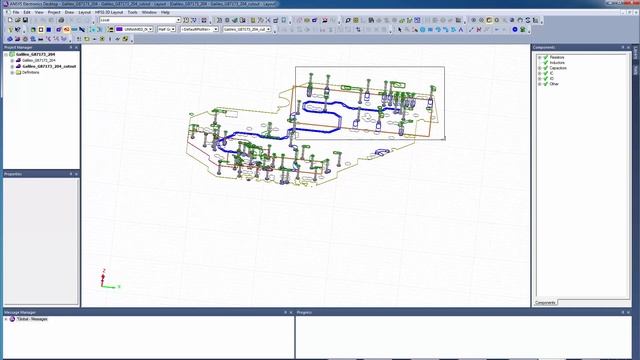Viewport: 640px width, 360px height.
Task: Expand the Other node in Components
Action: point(540,84)
